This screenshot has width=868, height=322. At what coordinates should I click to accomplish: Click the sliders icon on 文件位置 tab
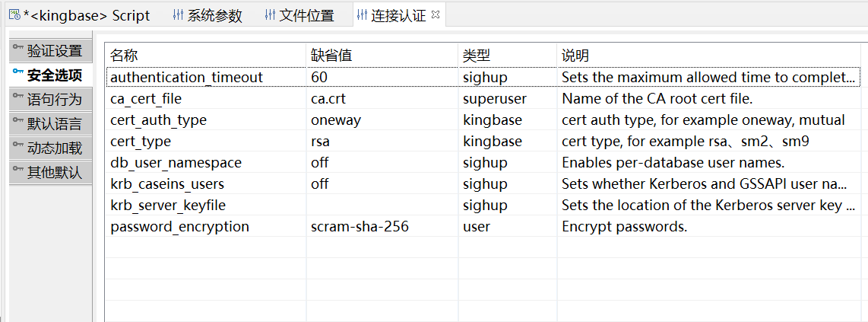pyautogui.click(x=270, y=15)
